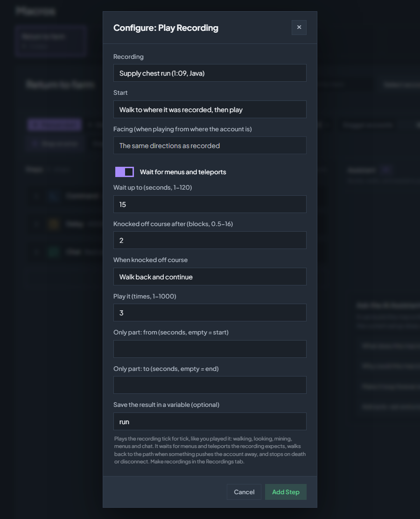
Task: Click the 'Save the result in a variable' label
Action: 166,405
